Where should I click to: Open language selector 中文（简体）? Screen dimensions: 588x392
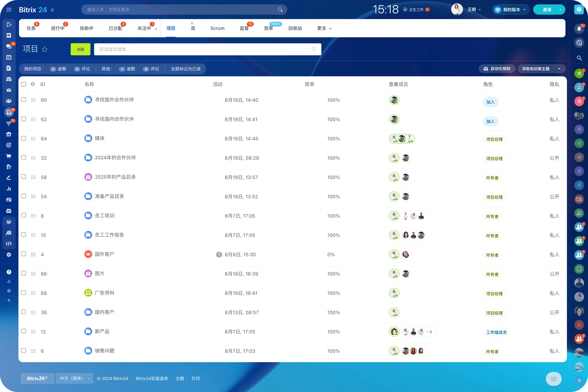74,378
